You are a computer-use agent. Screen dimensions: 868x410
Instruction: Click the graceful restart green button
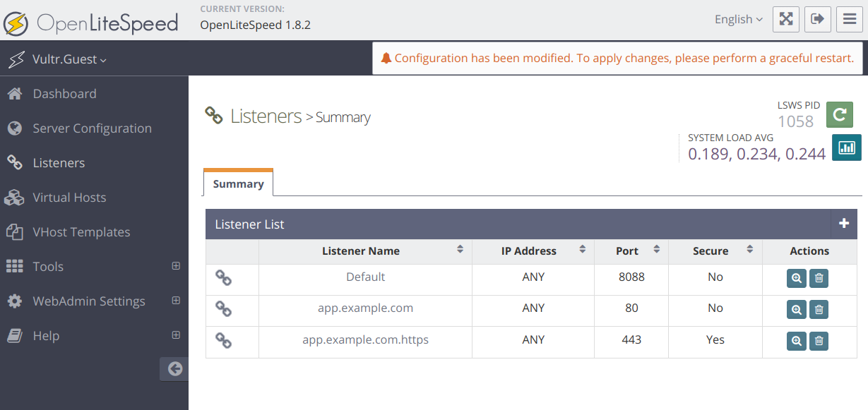pyautogui.click(x=839, y=114)
